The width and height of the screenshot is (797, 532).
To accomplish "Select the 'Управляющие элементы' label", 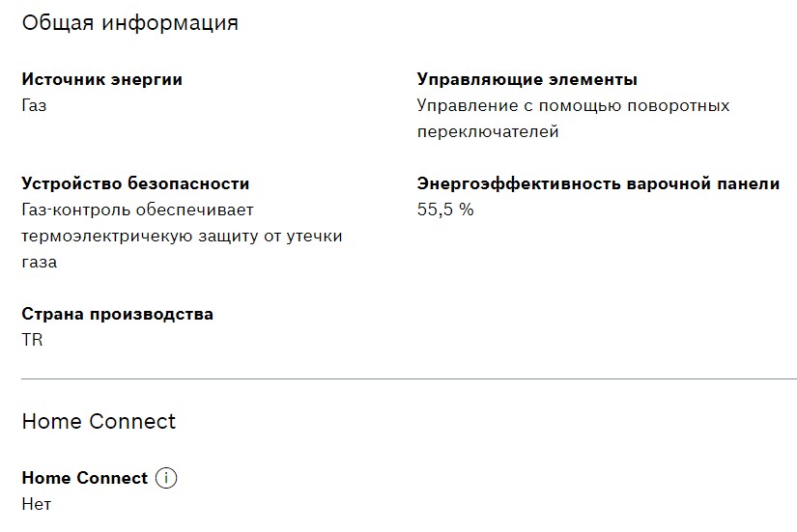I will tap(527, 80).
